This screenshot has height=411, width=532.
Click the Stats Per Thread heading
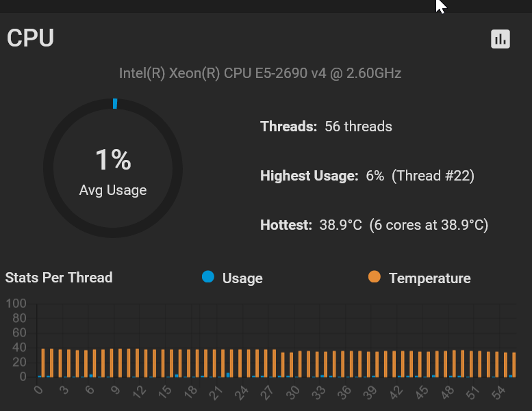[x=59, y=278]
